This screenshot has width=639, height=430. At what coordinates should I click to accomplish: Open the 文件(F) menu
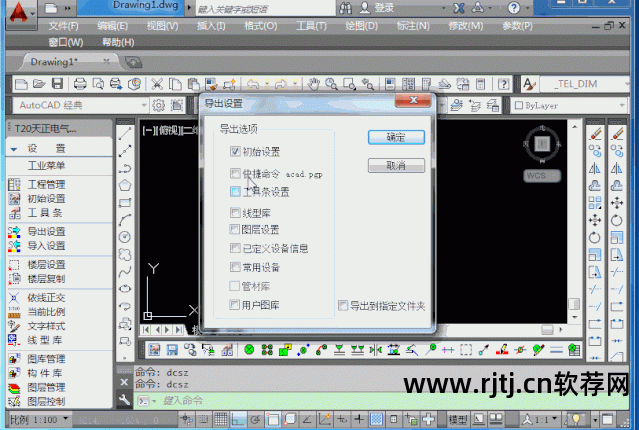click(x=63, y=26)
